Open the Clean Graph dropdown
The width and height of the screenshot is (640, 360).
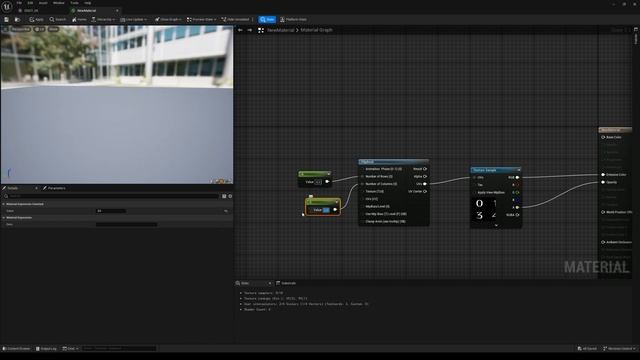(x=168, y=20)
